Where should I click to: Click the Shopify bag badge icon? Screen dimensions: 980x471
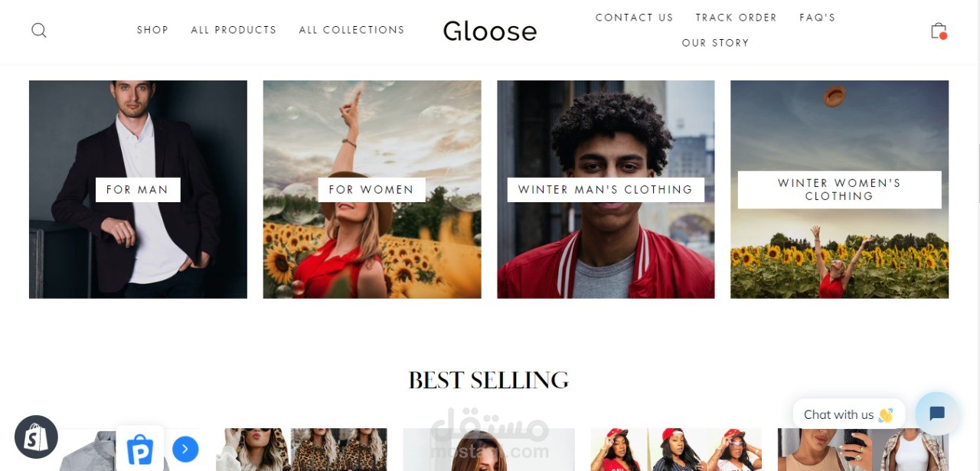[36, 437]
